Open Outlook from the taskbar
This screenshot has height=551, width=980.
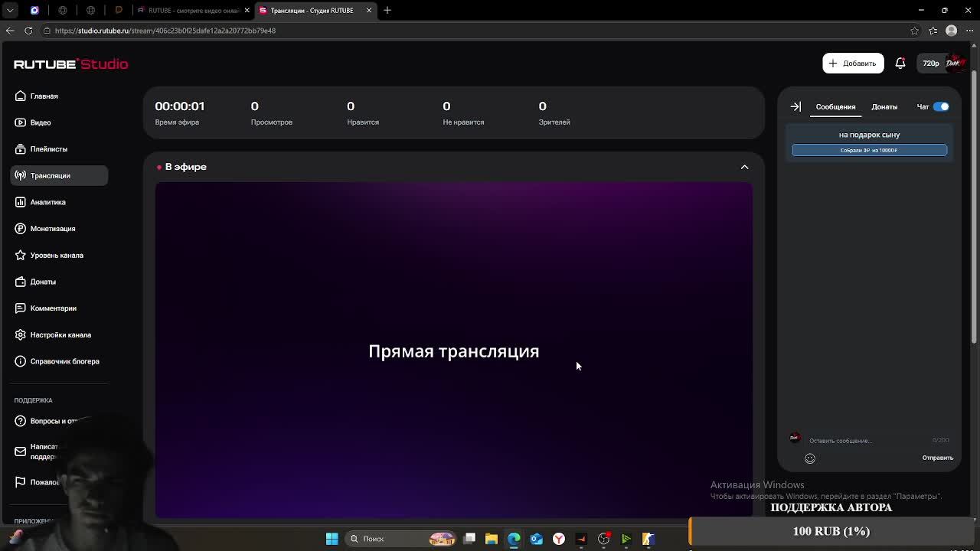(x=536, y=539)
